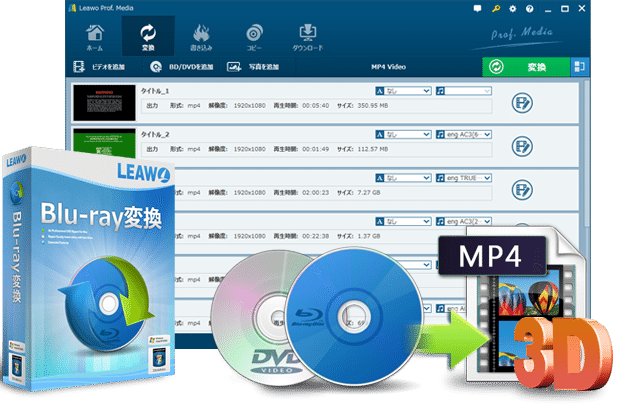Open the Download (ダウンロード) tab
The height and width of the screenshot is (415, 618).
coord(307,37)
